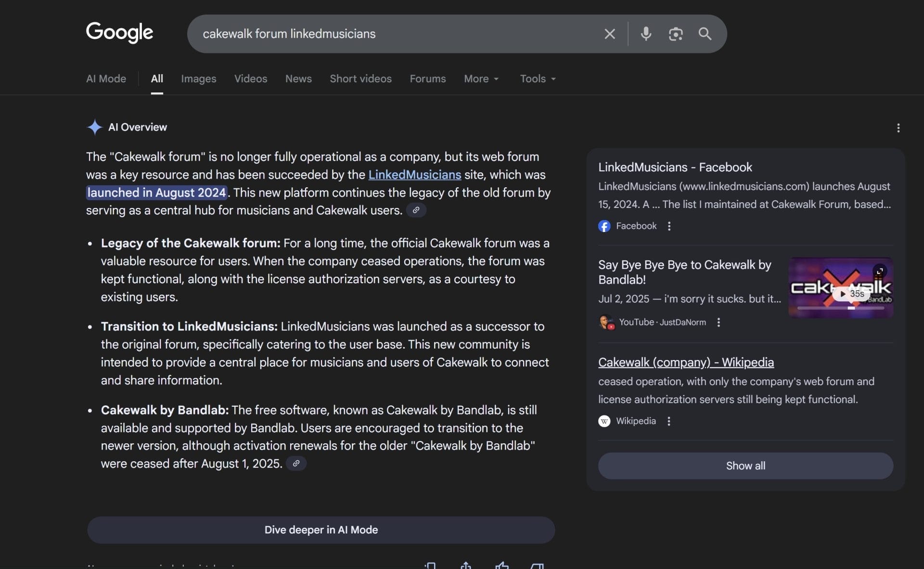This screenshot has height=569, width=924.
Task: Click the magnifying glass search icon
Action: [x=705, y=34]
